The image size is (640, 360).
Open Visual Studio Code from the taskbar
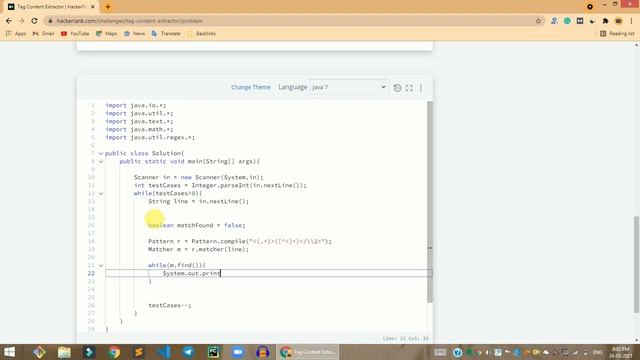point(164,352)
